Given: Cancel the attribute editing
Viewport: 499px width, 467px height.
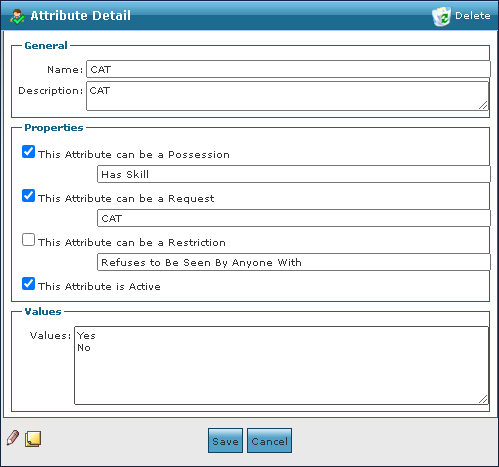Looking at the screenshot, I should pos(269,441).
